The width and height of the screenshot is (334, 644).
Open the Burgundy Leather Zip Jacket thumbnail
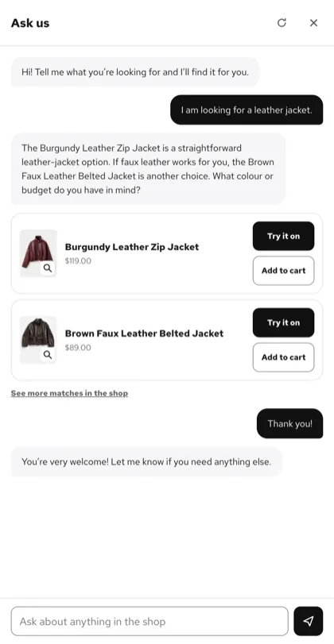tap(38, 253)
